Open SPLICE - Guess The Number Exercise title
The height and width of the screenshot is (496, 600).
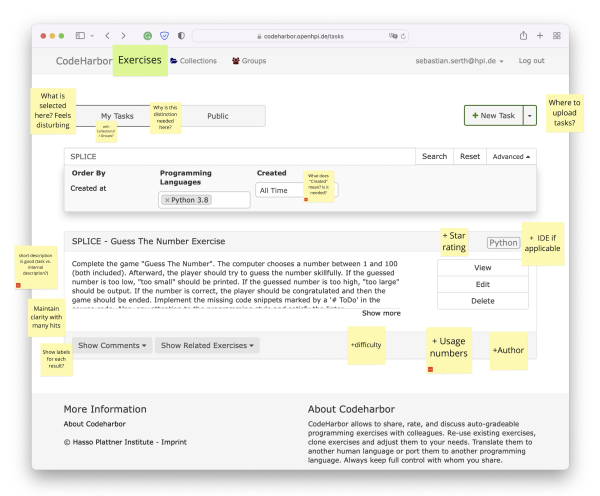148,241
